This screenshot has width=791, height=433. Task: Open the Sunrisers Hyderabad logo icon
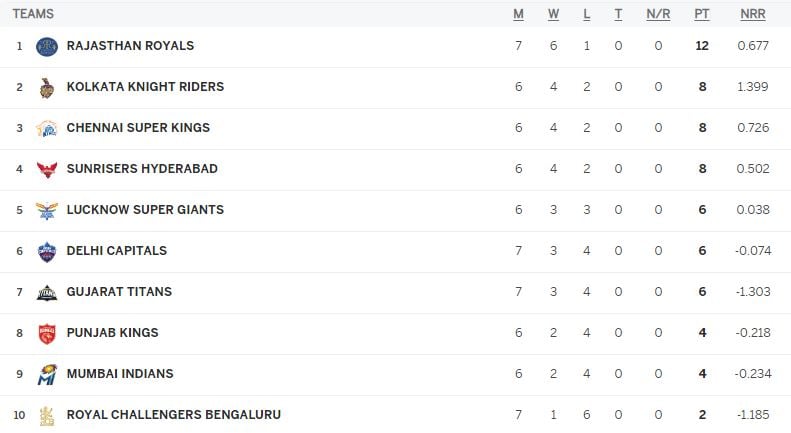47,170
